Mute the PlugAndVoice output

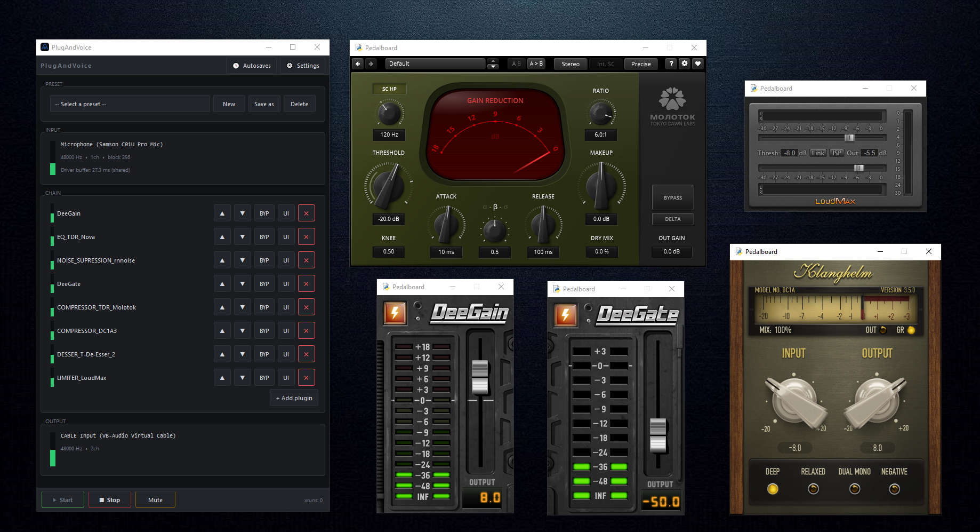pyautogui.click(x=155, y=500)
